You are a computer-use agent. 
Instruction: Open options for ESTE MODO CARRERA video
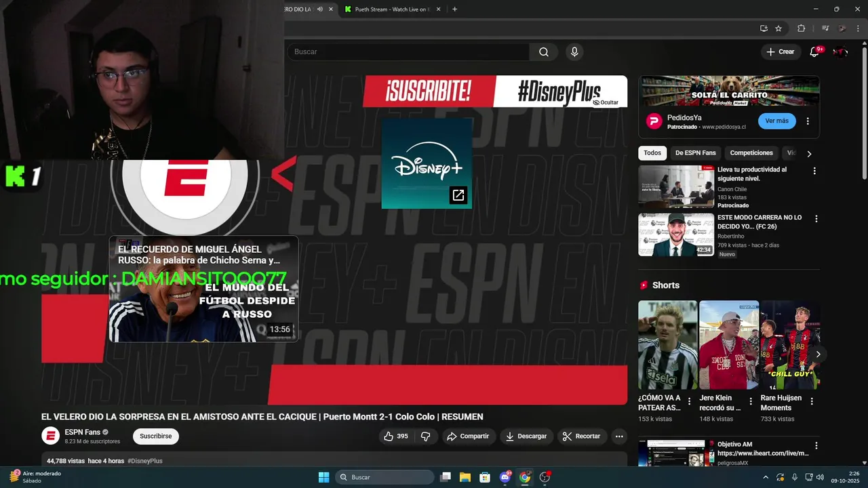(816, 219)
